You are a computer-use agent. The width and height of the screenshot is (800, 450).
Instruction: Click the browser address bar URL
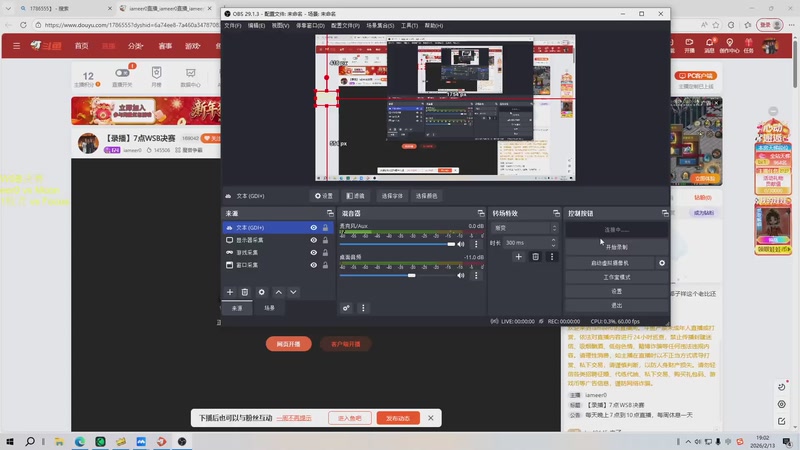(133, 24)
